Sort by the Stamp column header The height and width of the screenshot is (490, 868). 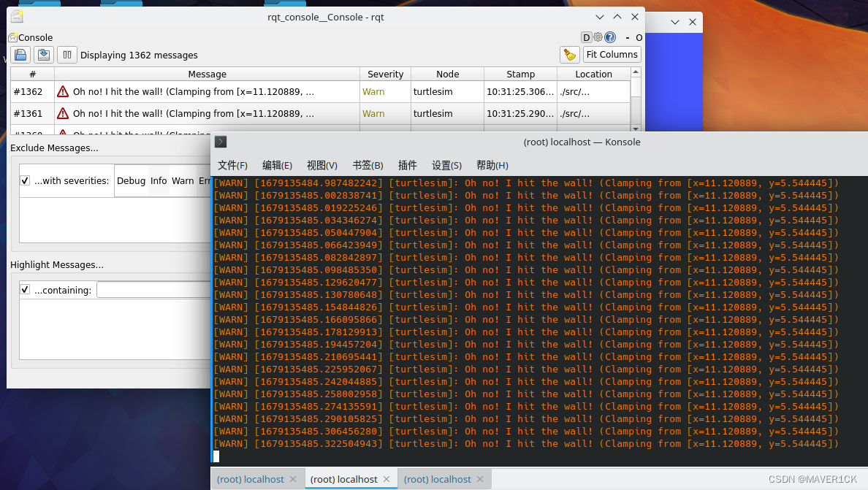[x=520, y=74]
